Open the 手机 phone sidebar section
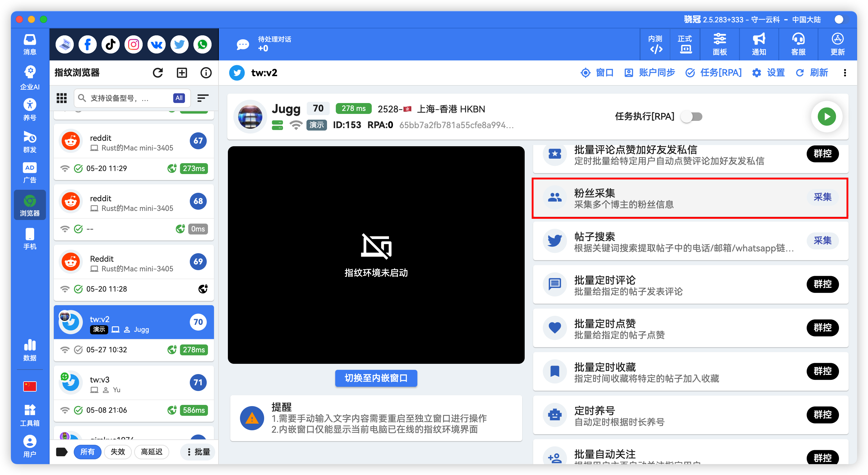The width and height of the screenshot is (868, 475). click(x=30, y=238)
